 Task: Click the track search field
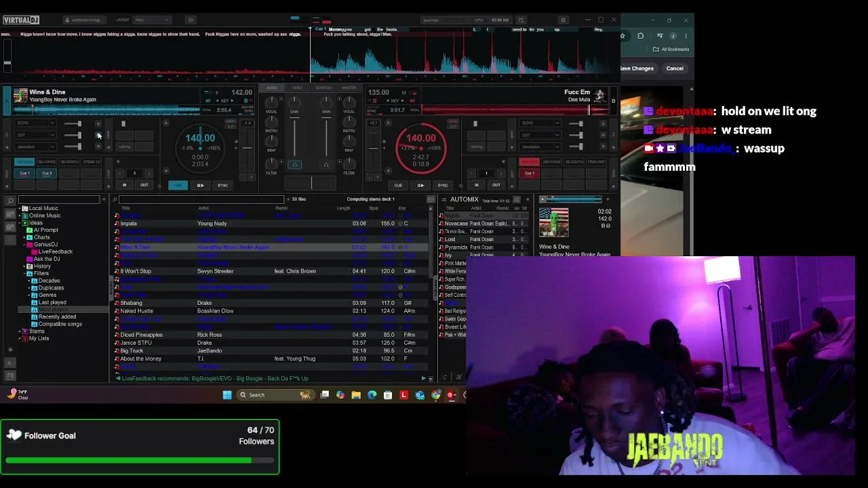click(x=201, y=199)
